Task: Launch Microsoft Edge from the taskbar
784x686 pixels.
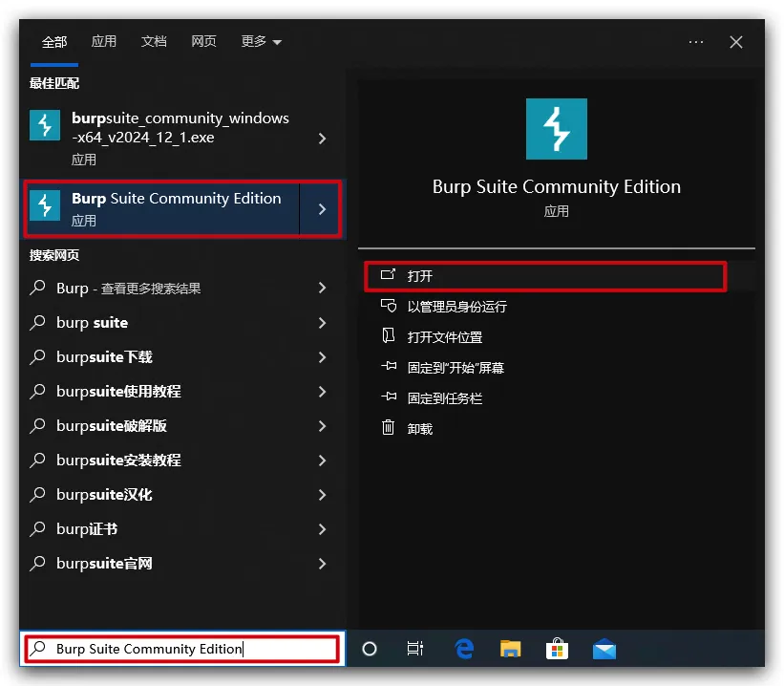Action: pyautogui.click(x=464, y=649)
